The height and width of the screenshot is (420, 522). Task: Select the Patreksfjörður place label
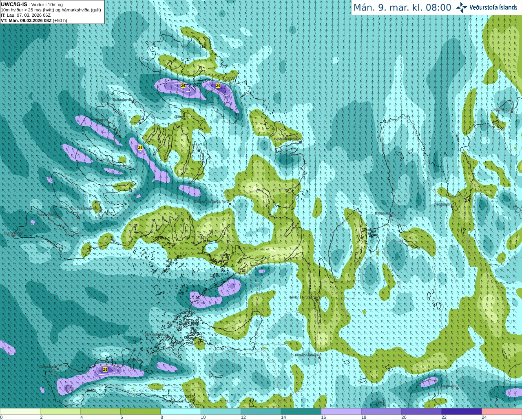pos(48,214)
